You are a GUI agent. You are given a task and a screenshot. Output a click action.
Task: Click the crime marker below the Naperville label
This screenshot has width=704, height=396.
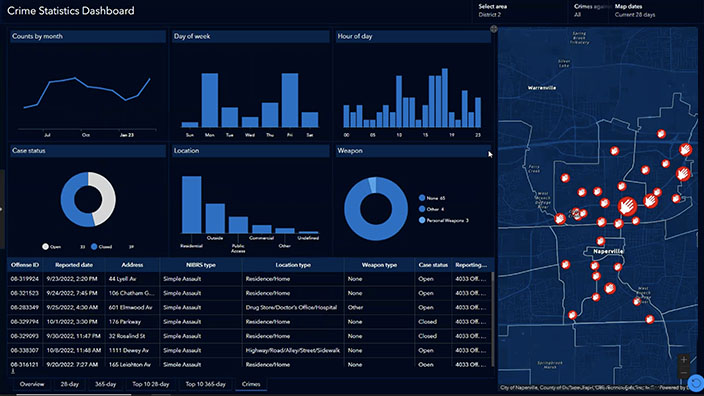coord(594,266)
